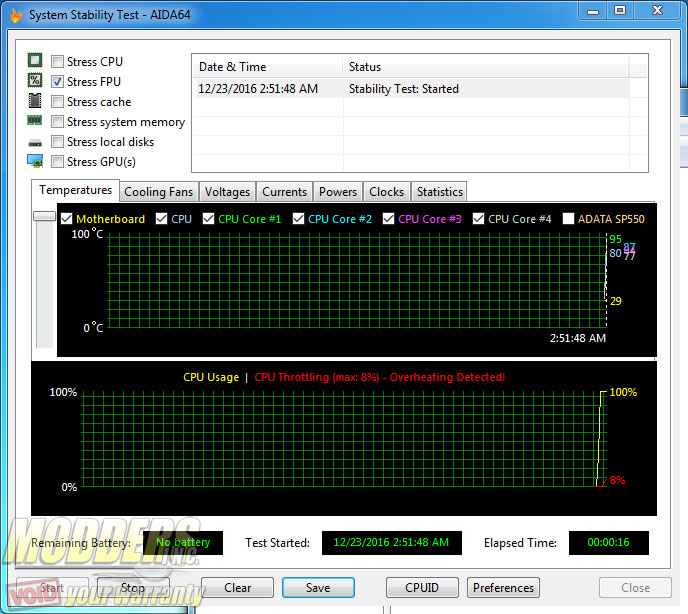The image size is (688, 614).
Task: Close the System Stability Test window
Action: point(657,11)
